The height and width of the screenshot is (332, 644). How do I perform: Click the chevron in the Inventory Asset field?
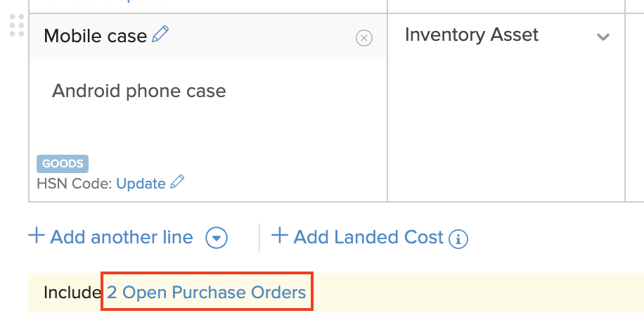[x=603, y=37]
